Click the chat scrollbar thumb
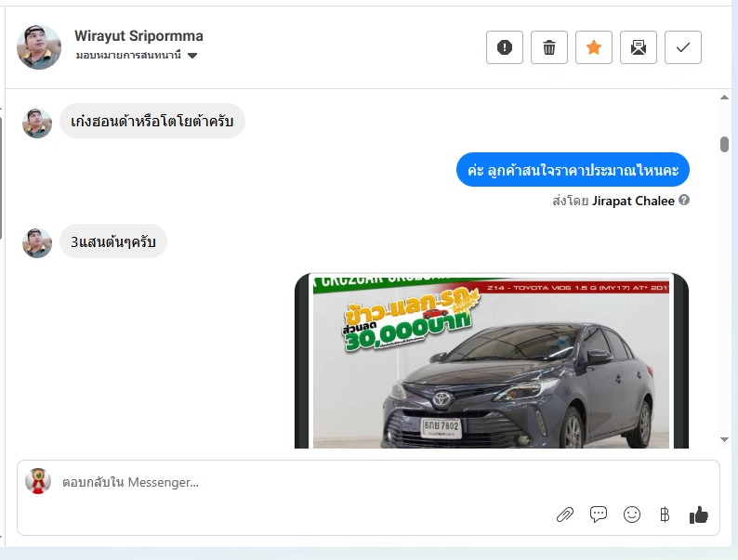738x560 pixels. click(x=724, y=144)
